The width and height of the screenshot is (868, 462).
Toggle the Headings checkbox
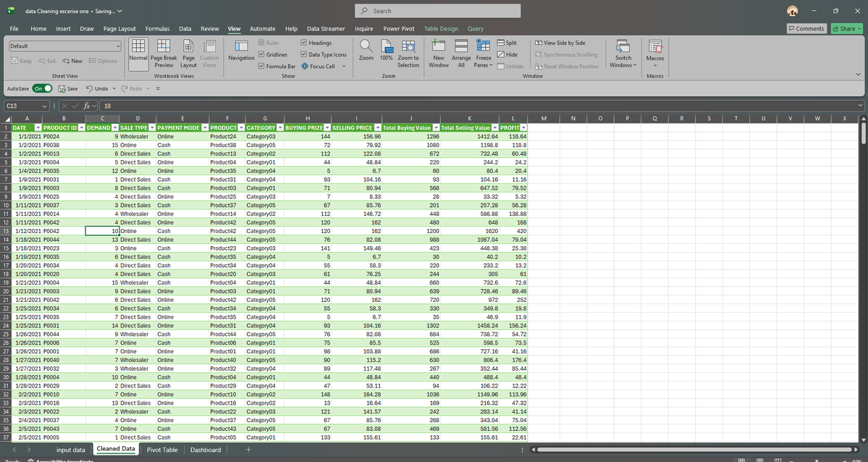tap(304, 43)
